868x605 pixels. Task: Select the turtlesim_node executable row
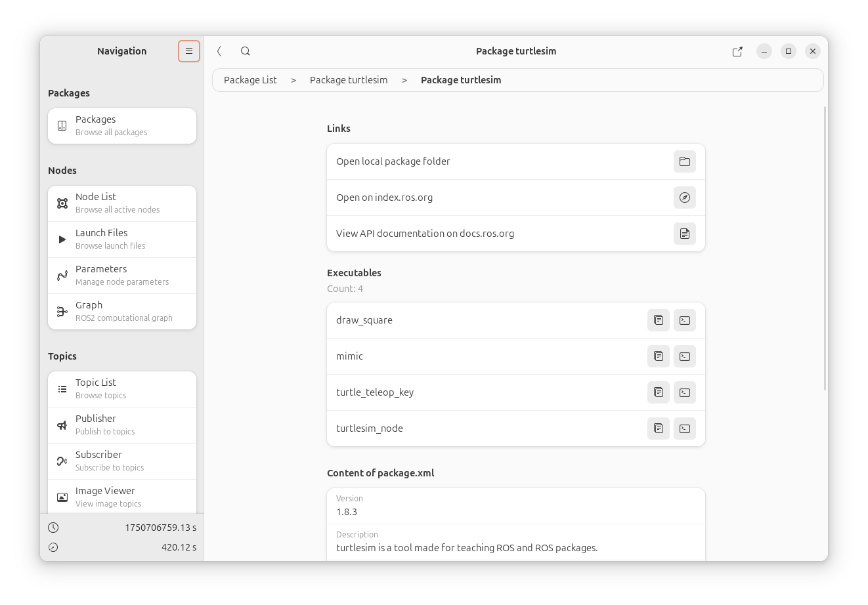516,428
